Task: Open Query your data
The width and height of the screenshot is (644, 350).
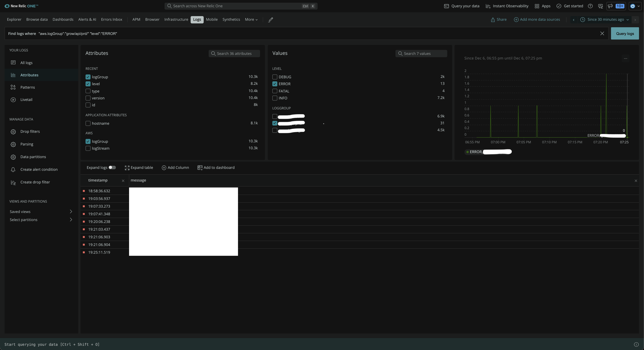Action: (461, 6)
